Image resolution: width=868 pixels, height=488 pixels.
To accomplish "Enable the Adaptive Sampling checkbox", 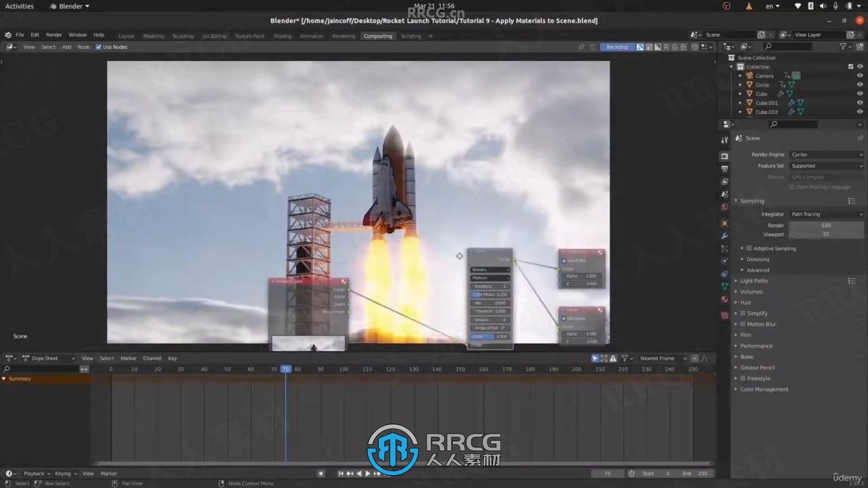I will pyautogui.click(x=749, y=248).
